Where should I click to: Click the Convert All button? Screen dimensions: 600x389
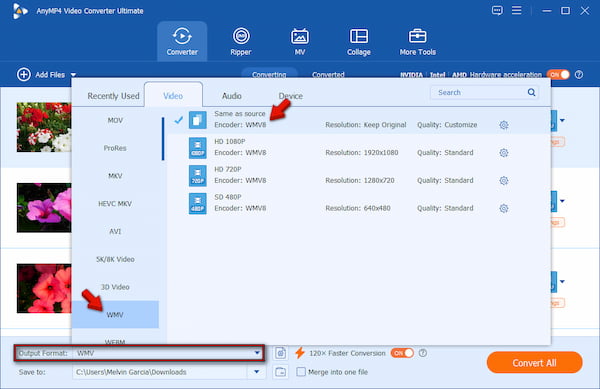[x=534, y=363]
